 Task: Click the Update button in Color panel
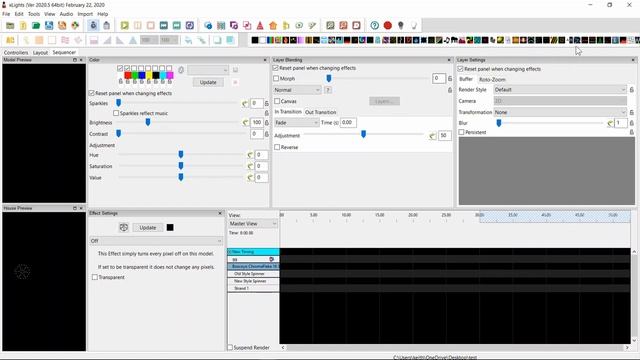coord(208,82)
